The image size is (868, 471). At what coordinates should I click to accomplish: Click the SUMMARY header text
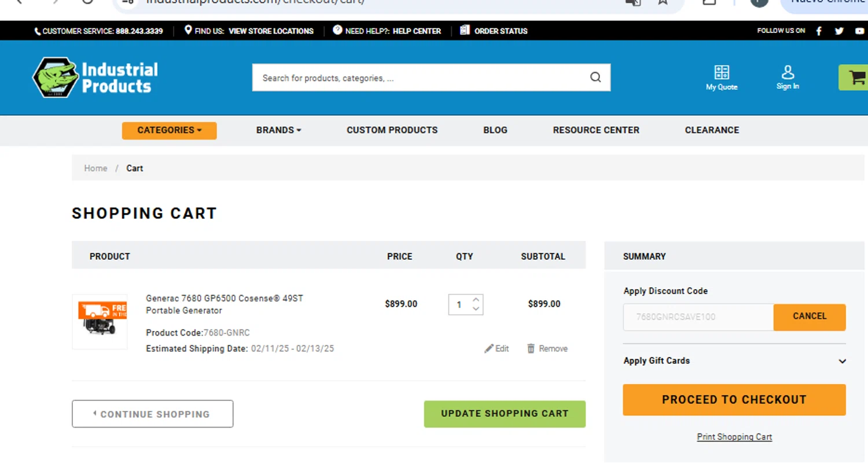click(644, 256)
